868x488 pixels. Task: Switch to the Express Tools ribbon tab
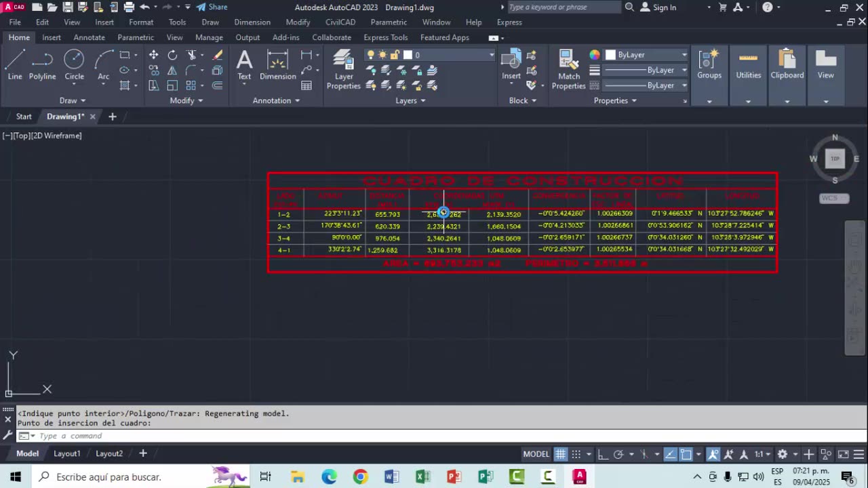386,37
